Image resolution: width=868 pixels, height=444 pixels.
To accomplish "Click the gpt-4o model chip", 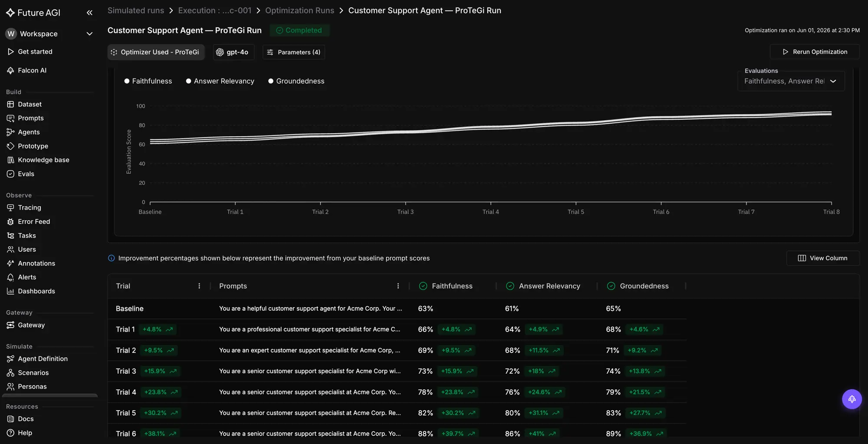I will tap(233, 52).
